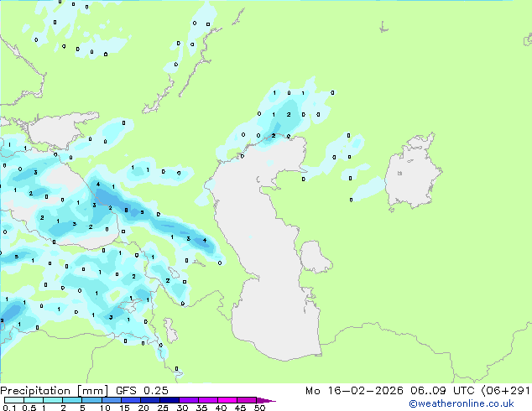This screenshot has width=532, height=411.
Task: Click the legend label '20'
Action: pyautogui.click(x=143, y=408)
